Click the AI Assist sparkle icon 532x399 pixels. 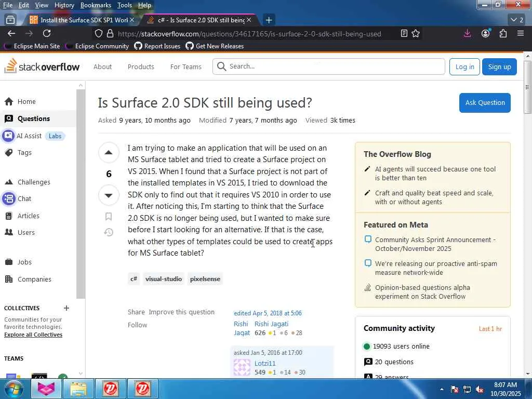tap(8, 136)
